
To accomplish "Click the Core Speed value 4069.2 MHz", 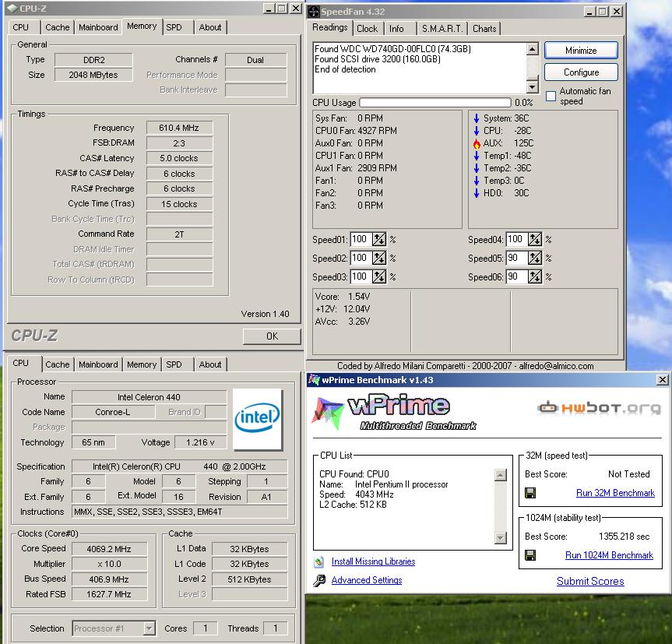I will [109, 549].
